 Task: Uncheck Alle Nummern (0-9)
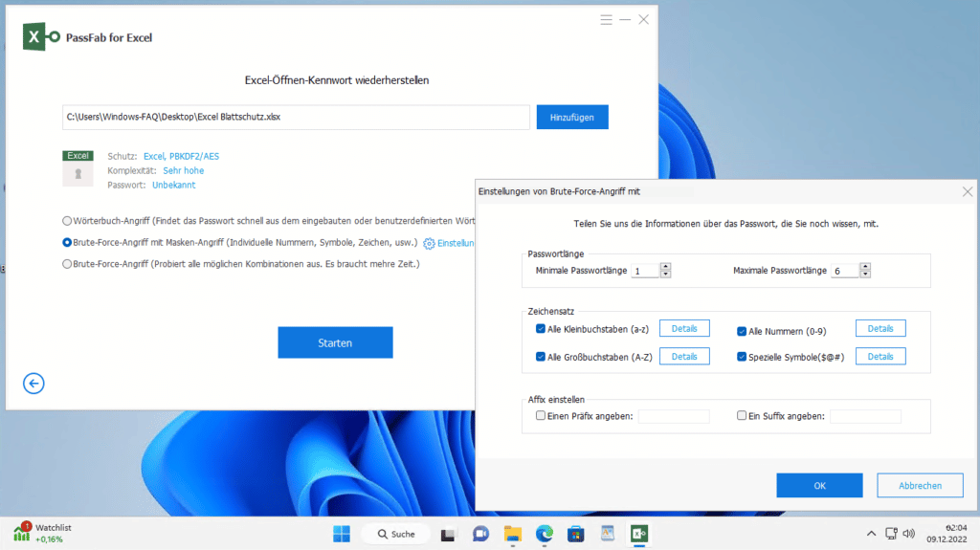742,331
